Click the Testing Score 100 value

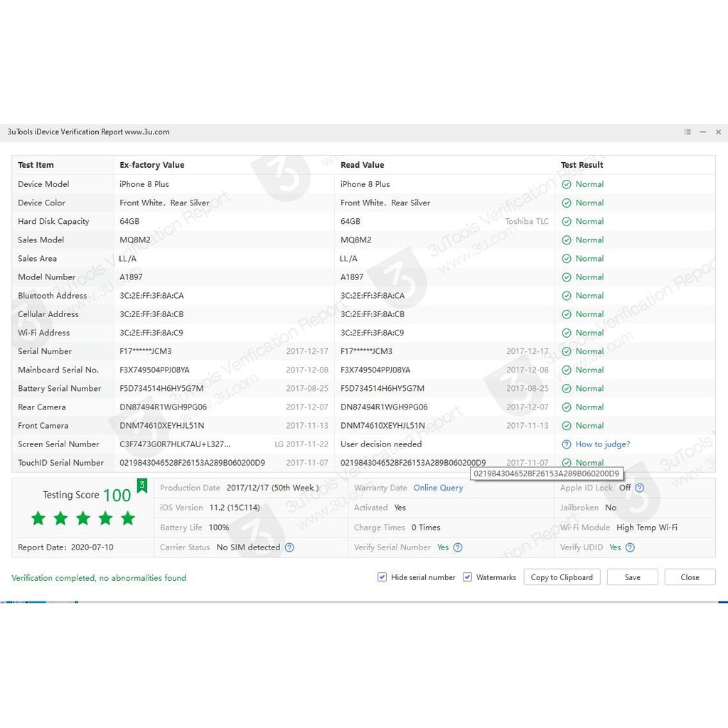[x=117, y=496]
